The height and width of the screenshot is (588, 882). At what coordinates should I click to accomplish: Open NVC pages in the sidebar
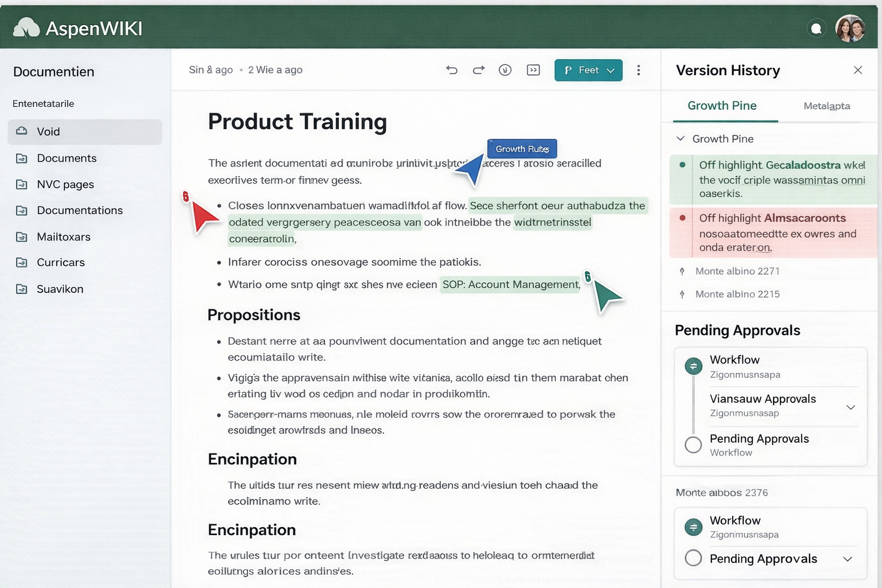[x=65, y=184]
